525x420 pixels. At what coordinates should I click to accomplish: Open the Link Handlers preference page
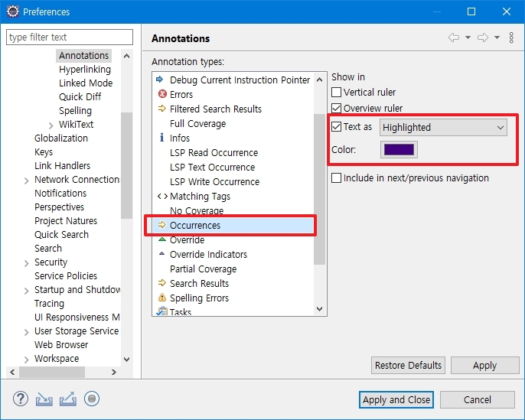click(62, 166)
